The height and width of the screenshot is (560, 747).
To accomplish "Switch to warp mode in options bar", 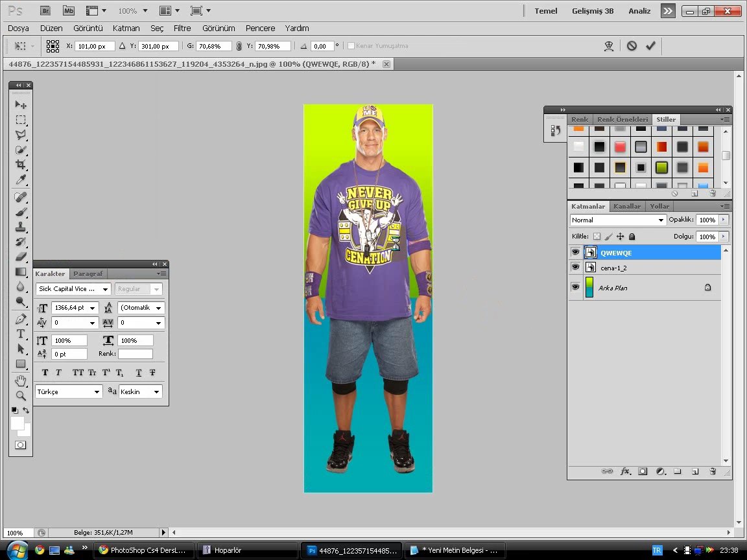I will [609, 46].
